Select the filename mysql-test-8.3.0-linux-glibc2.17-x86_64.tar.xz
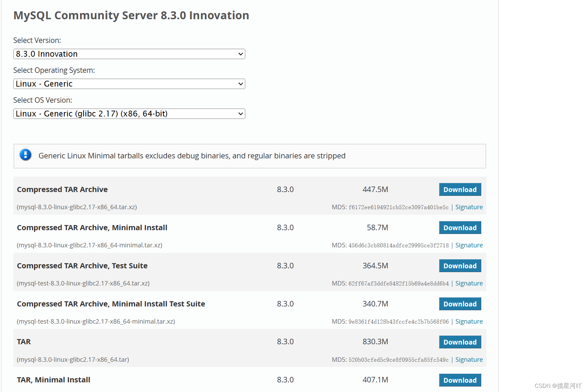The height and width of the screenshot is (392, 587). (83, 283)
